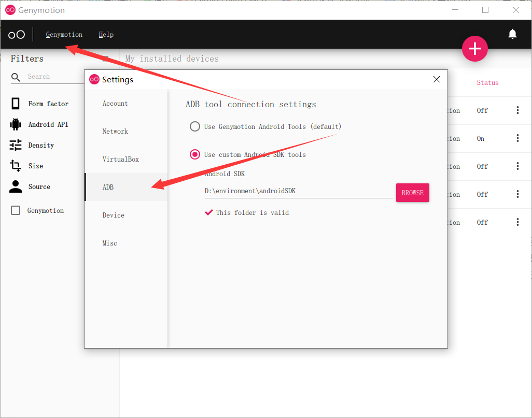
Task: Minimize the Genymotion window
Action: coord(455,10)
